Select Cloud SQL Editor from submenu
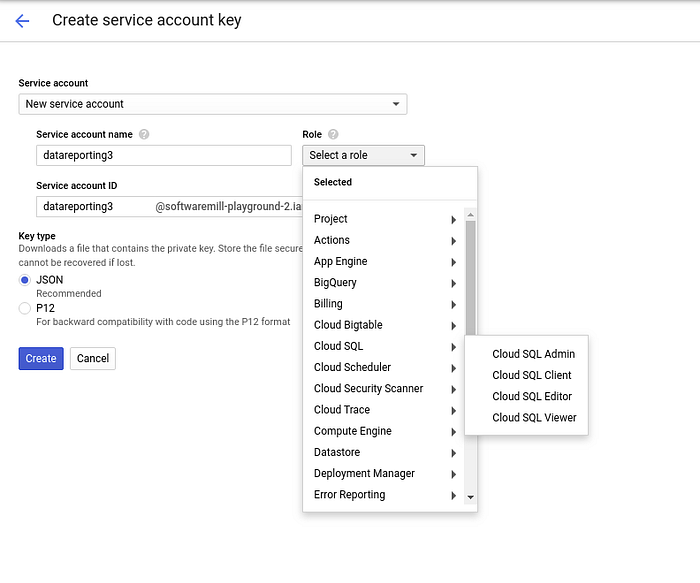The height and width of the screenshot is (583, 700). (x=532, y=396)
